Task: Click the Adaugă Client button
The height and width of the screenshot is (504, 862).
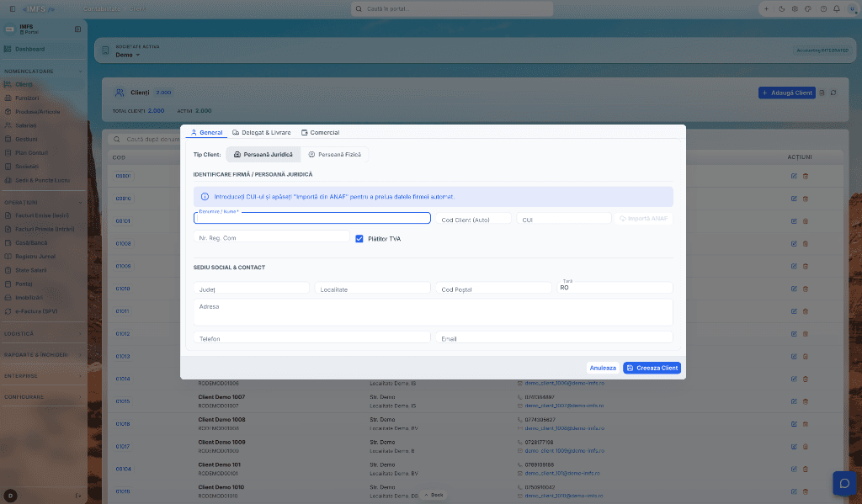Action: pyautogui.click(x=787, y=93)
